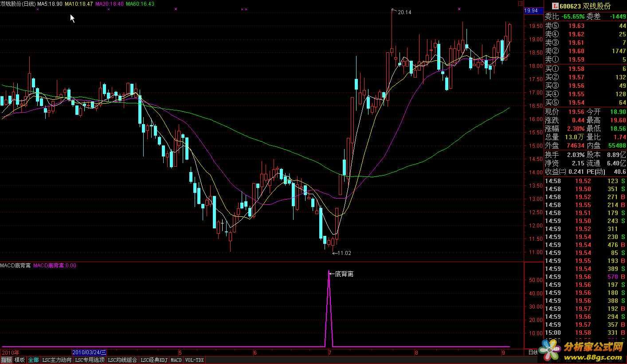
Task: Click the 量比 value 1.74
Action: tap(619, 137)
